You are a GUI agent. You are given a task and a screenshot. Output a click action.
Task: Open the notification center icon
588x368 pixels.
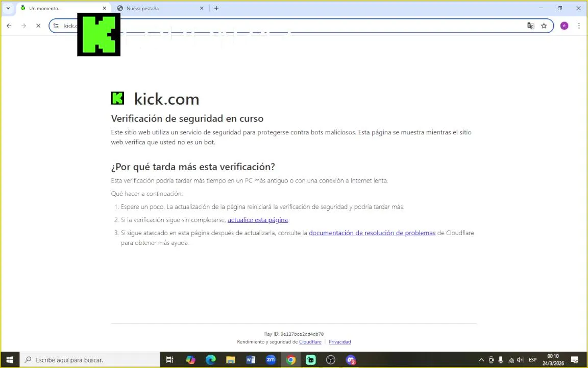[x=575, y=360]
